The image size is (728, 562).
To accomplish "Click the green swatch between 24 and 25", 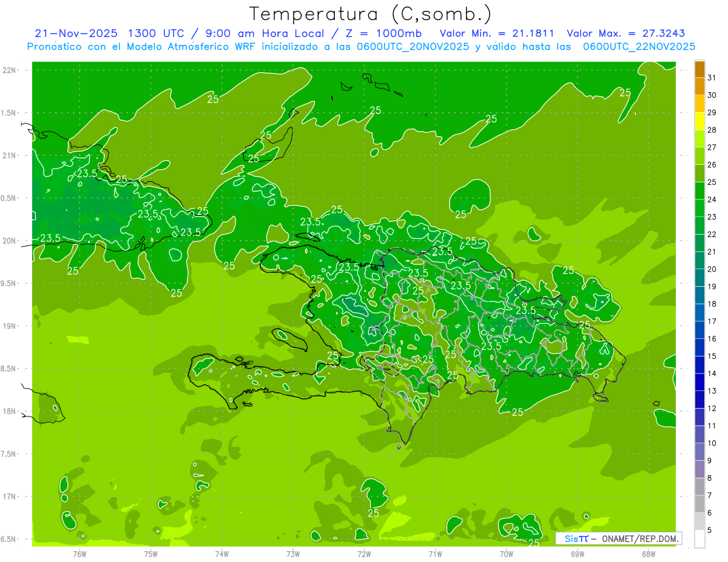I will point(699,191).
